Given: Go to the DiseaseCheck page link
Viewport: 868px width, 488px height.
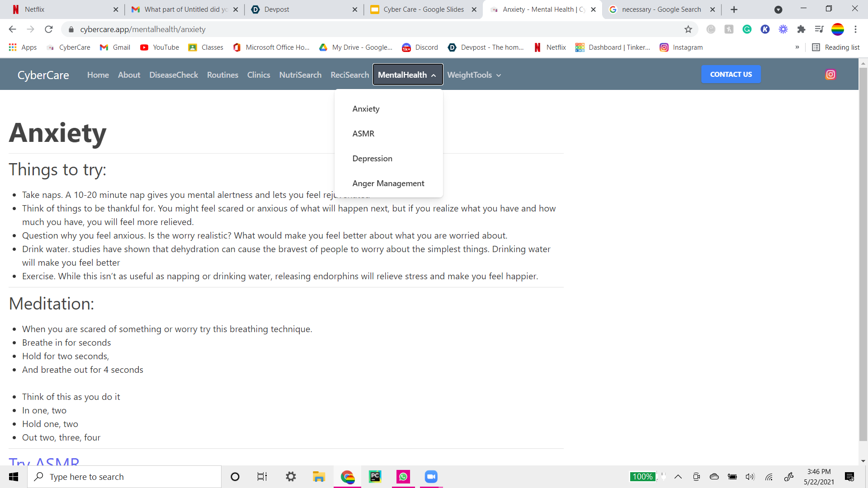Looking at the screenshot, I should pyautogui.click(x=174, y=75).
